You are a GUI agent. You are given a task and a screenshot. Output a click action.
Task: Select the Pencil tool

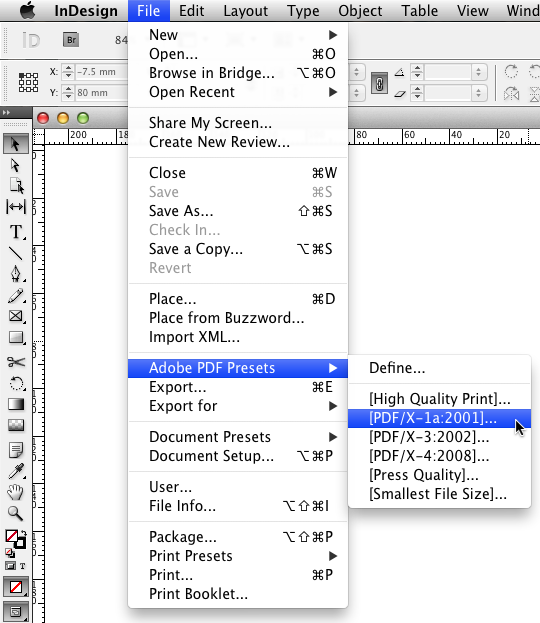pyautogui.click(x=15, y=296)
